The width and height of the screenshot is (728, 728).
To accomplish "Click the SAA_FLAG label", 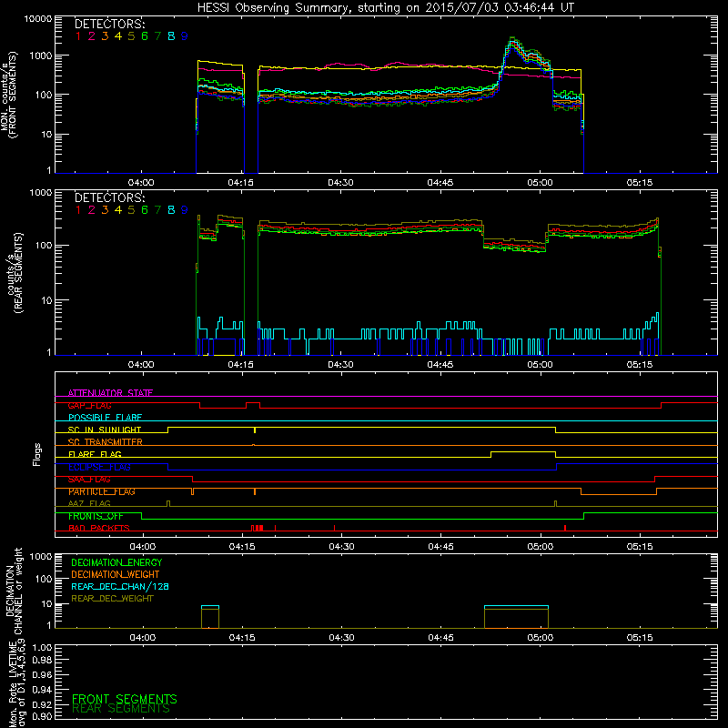I will coord(89,480).
